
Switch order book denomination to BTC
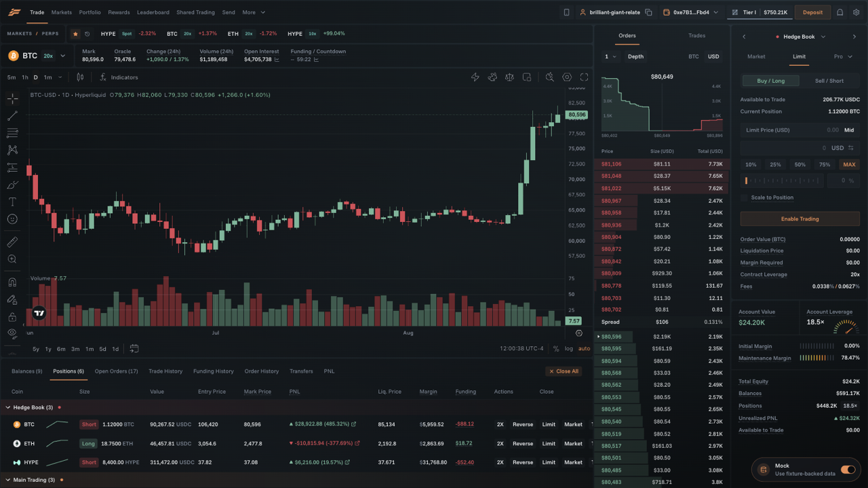tap(693, 56)
